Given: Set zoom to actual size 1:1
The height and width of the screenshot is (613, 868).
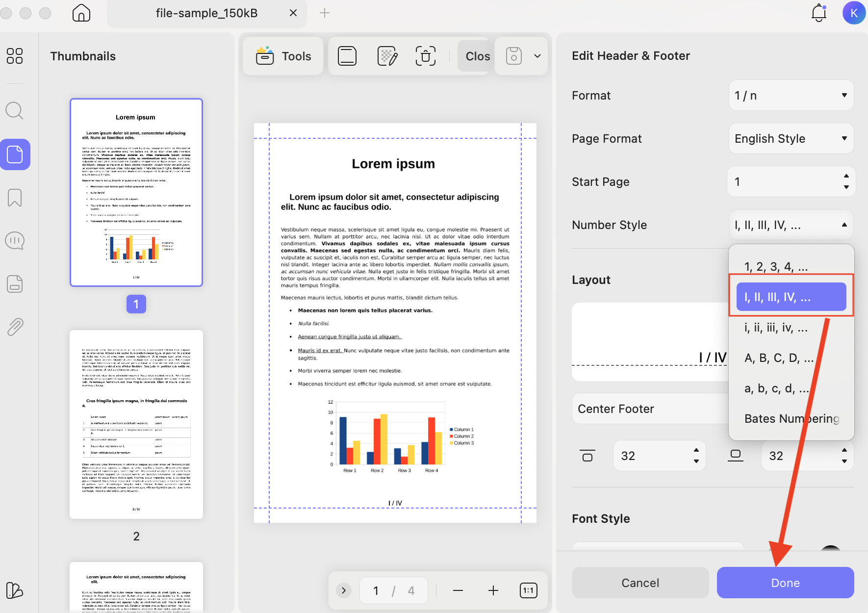Looking at the screenshot, I should coord(528,590).
